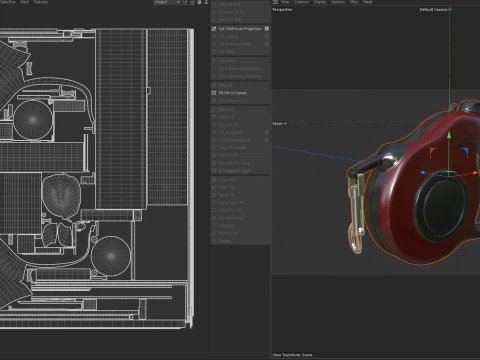Open the Cameras menu in viewport
480x360 pixels.
(301, 2)
